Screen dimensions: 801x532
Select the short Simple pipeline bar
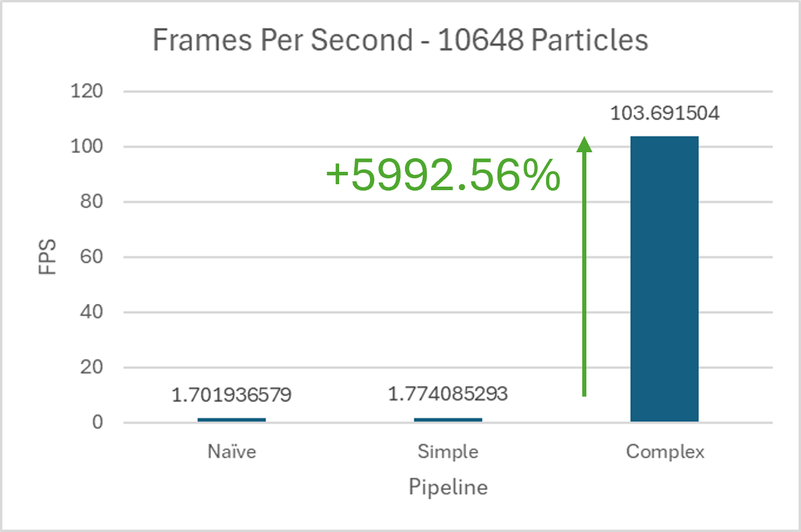pyautogui.click(x=448, y=419)
